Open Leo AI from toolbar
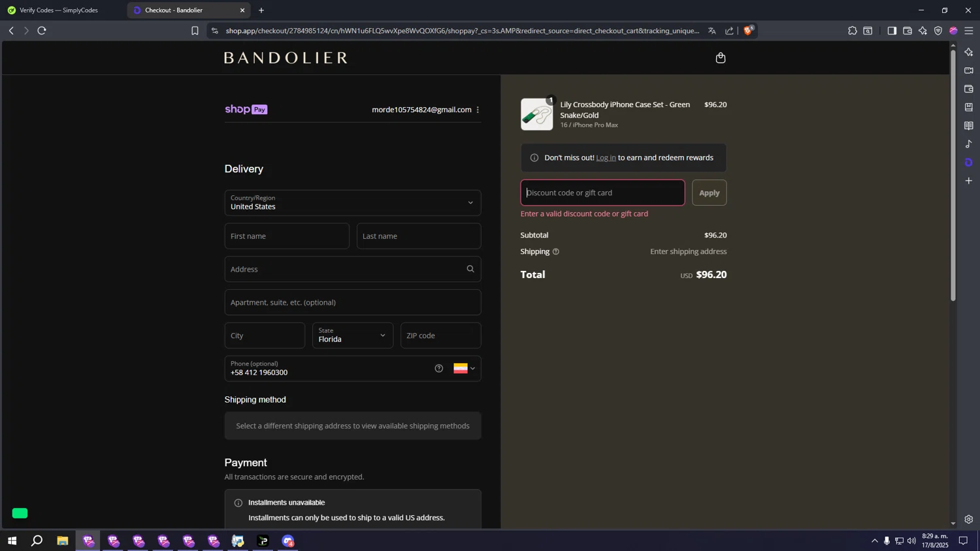 pos(923,31)
